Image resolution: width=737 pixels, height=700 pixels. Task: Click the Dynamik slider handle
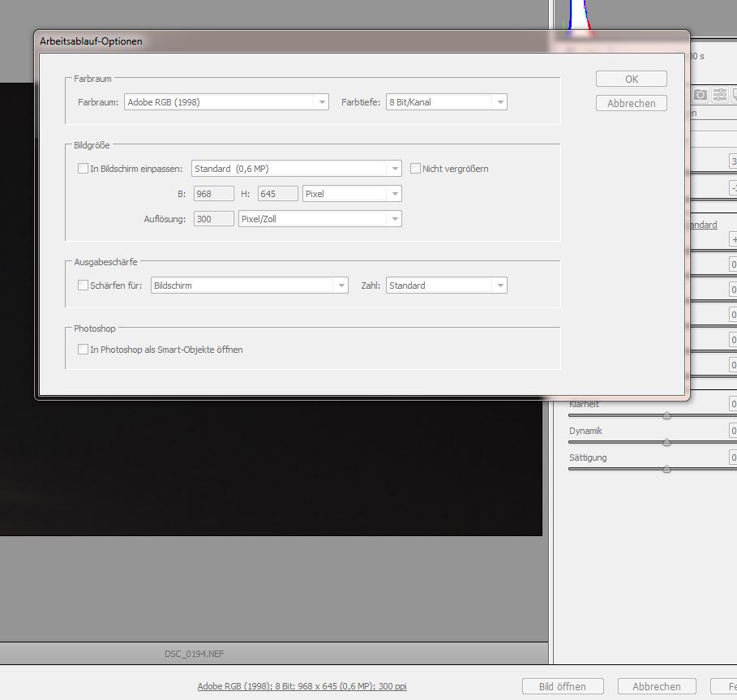666,442
